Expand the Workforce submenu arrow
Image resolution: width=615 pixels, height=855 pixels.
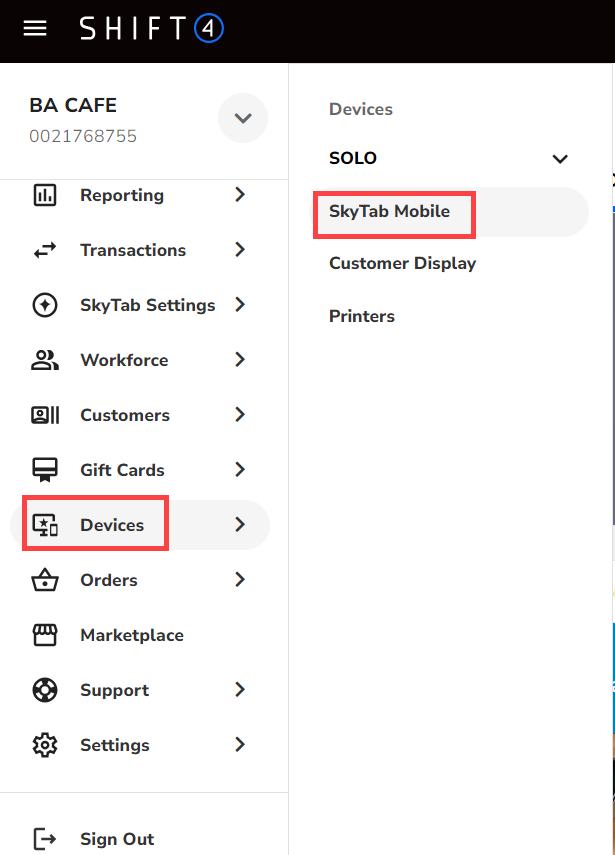(x=240, y=360)
